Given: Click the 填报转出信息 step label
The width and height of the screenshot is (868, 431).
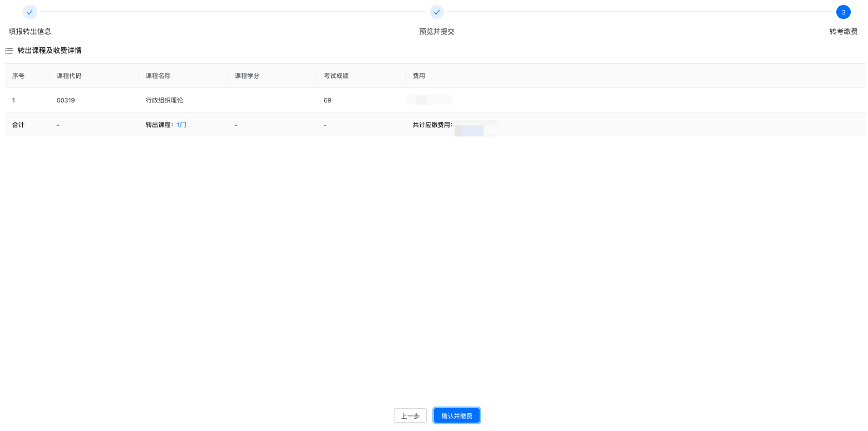Looking at the screenshot, I should tap(30, 32).
